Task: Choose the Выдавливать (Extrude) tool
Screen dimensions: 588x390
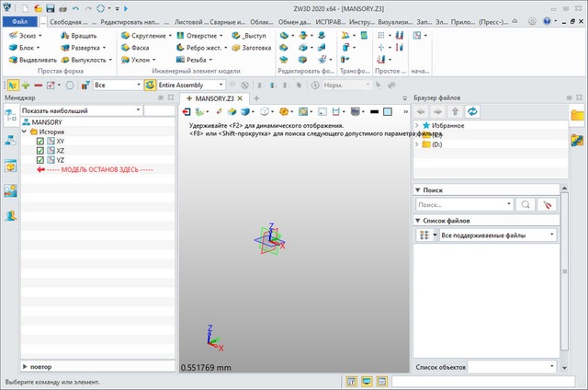Action: [x=31, y=60]
